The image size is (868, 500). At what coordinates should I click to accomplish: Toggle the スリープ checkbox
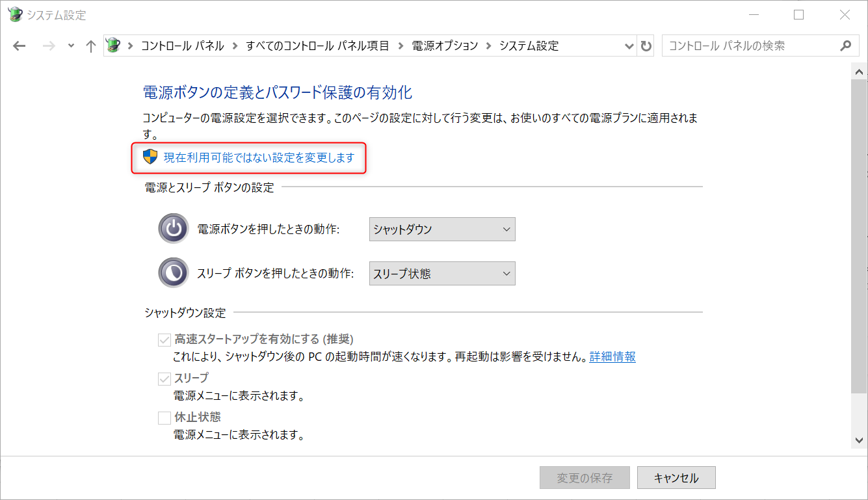point(164,378)
